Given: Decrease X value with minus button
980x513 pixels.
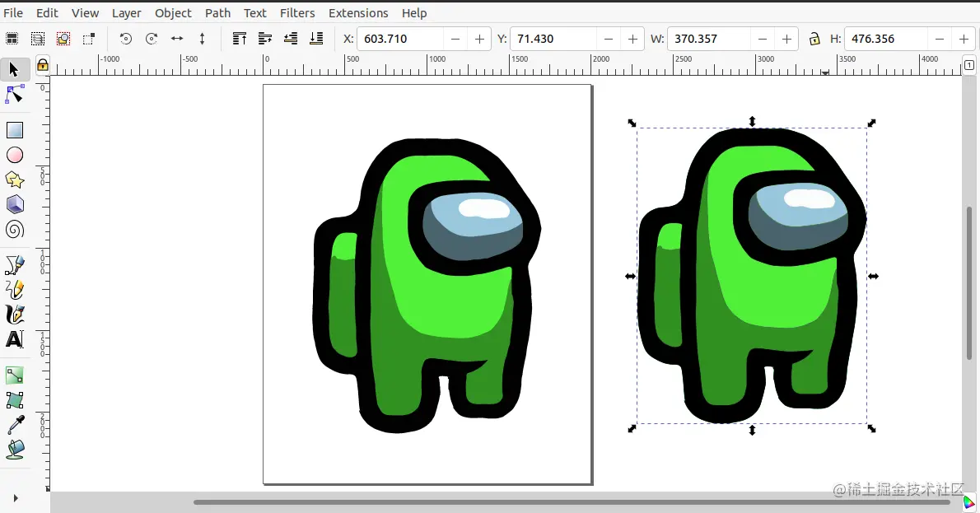Looking at the screenshot, I should point(455,39).
